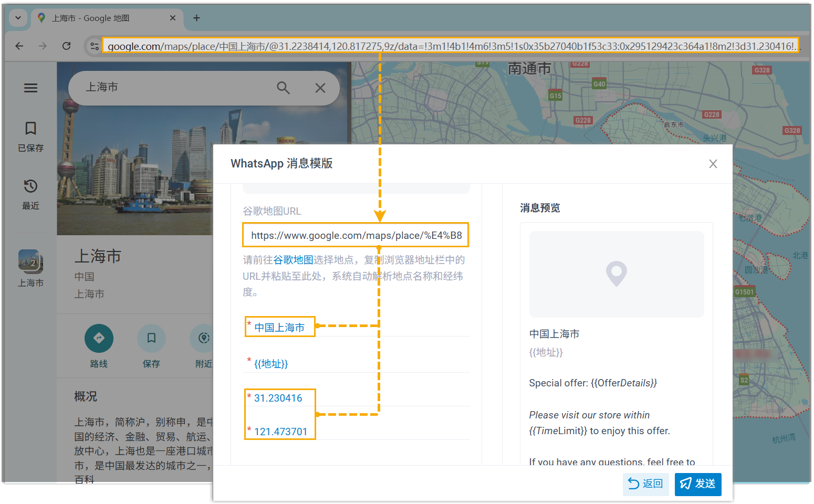Viewport: 814px width, 504px height.
Task: Open the 最近 recent history icon
Action: click(30, 186)
